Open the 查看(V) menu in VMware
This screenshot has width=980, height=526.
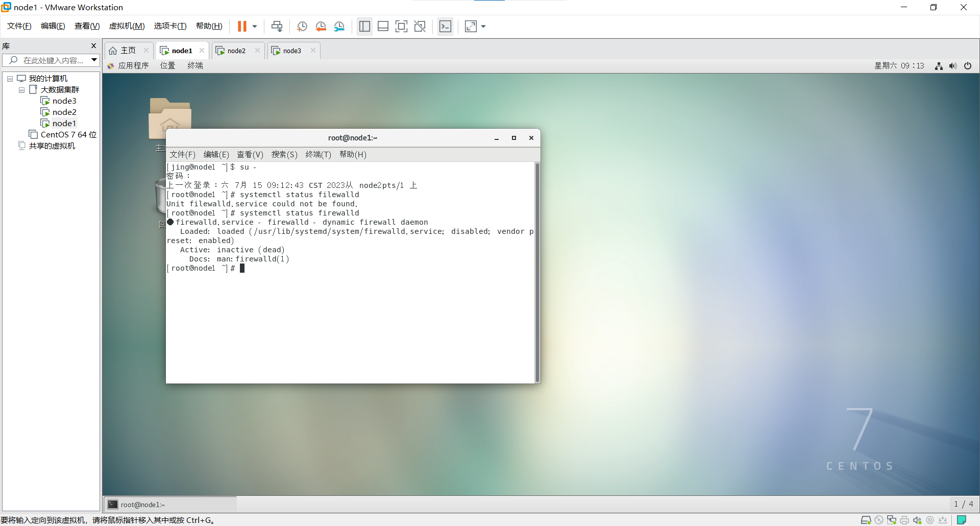click(x=87, y=26)
